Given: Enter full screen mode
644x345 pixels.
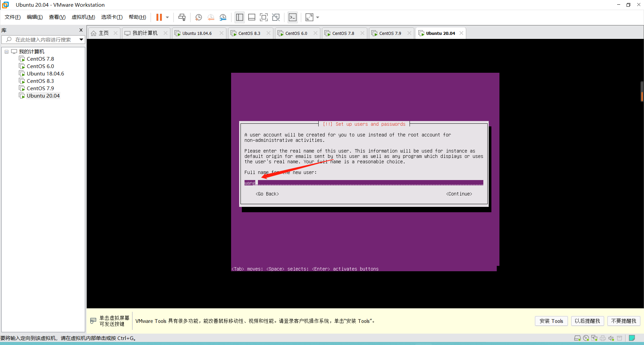Looking at the screenshot, I should [264, 17].
